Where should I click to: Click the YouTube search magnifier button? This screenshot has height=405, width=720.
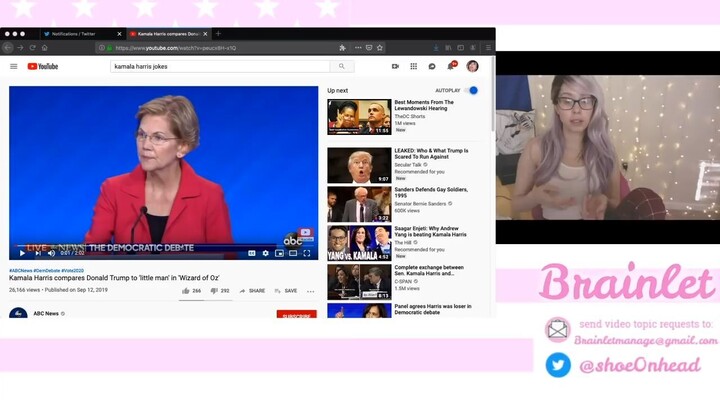[x=342, y=67]
